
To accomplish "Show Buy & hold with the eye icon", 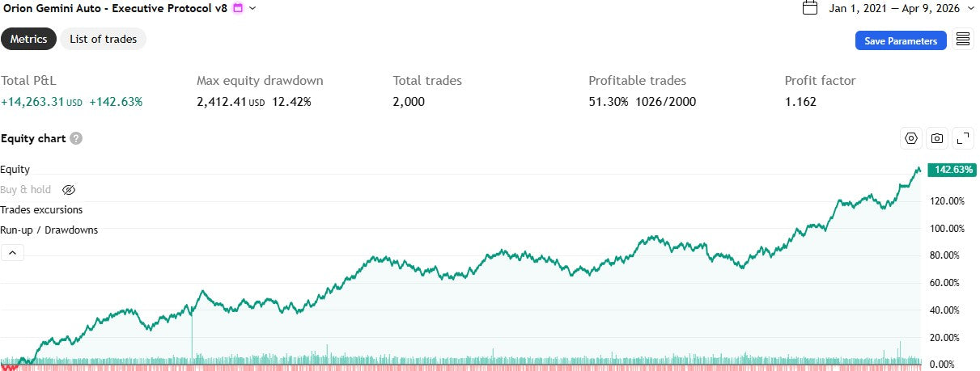I will click(x=69, y=190).
